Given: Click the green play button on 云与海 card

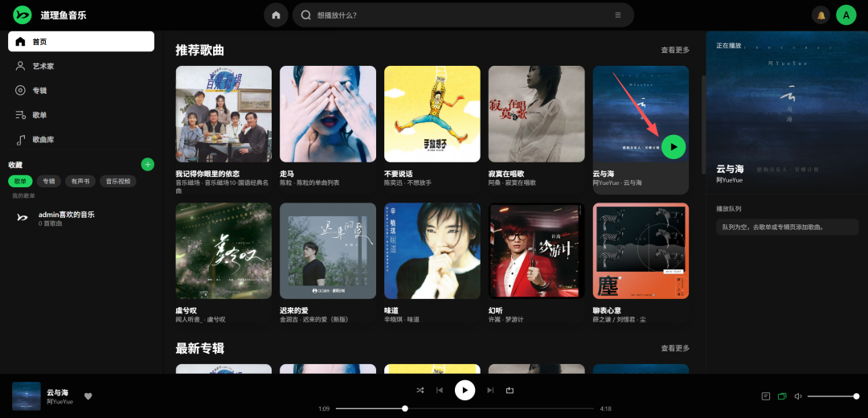Looking at the screenshot, I should pos(674,146).
